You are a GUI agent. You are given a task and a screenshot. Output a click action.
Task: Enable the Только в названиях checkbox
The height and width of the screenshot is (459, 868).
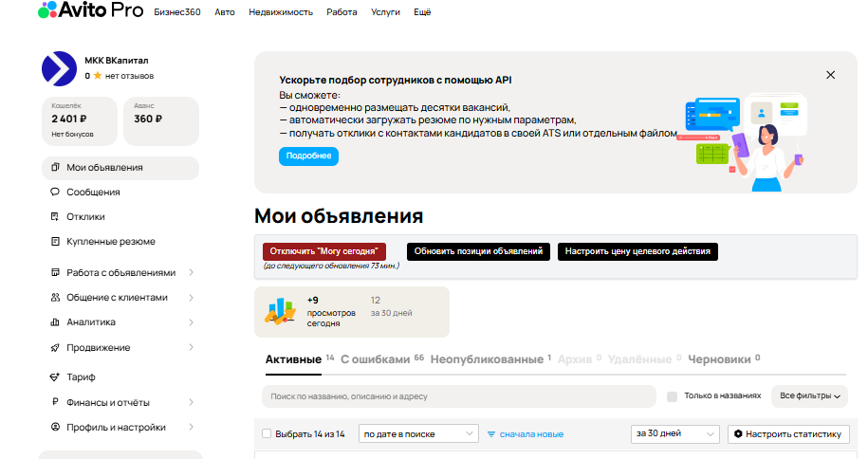[672, 396]
